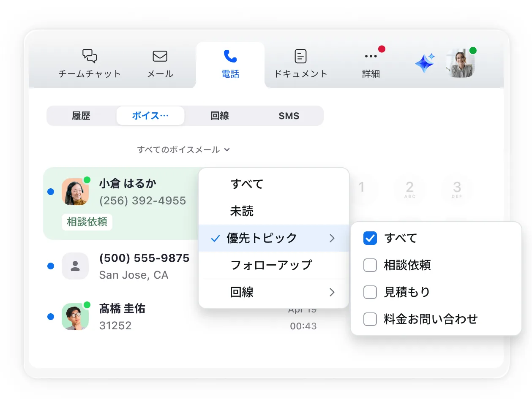This screenshot has width=532, height=399.
Task: Open the すべてのボイスメール dropdown
Action: click(183, 149)
